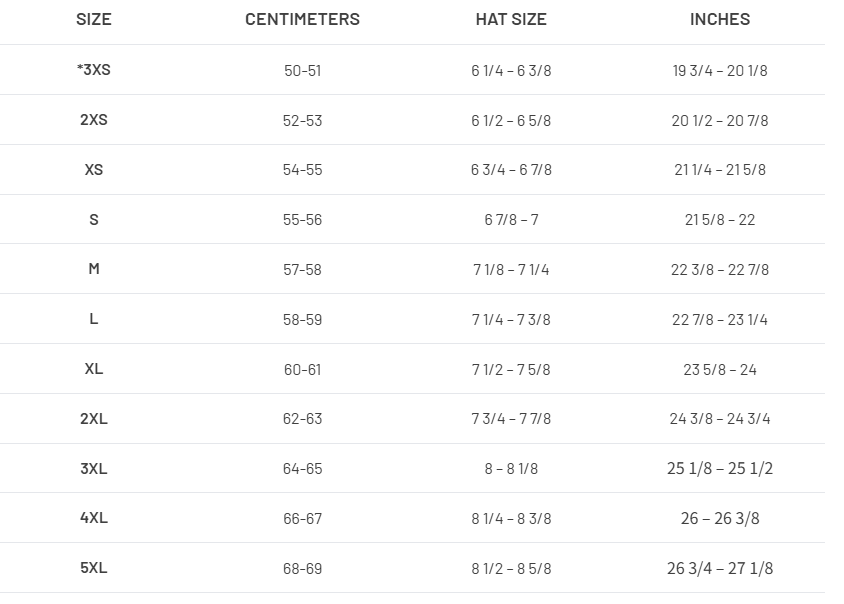Image resolution: width=844 pixels, height=604 pixels.
Task: Click the 22 7/8 – 23 1/4 inches cell
Action: [x=720, y=319]
